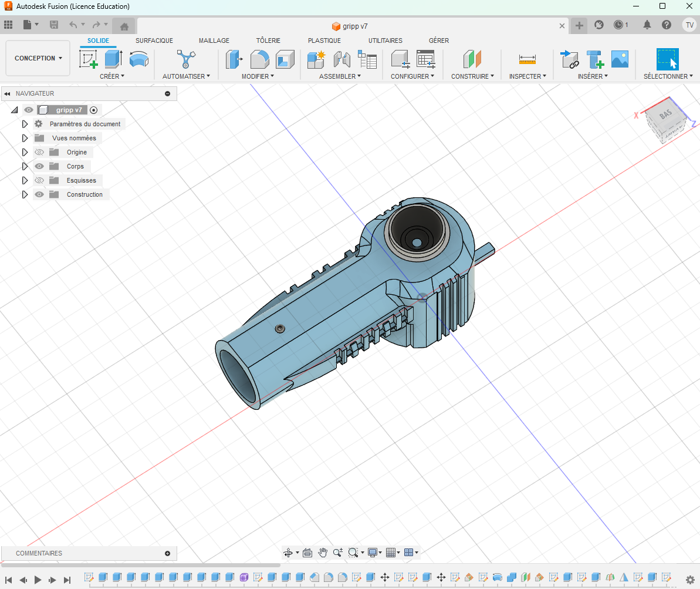Open the Tôlerie ribbon tab

tap(268, 41)
